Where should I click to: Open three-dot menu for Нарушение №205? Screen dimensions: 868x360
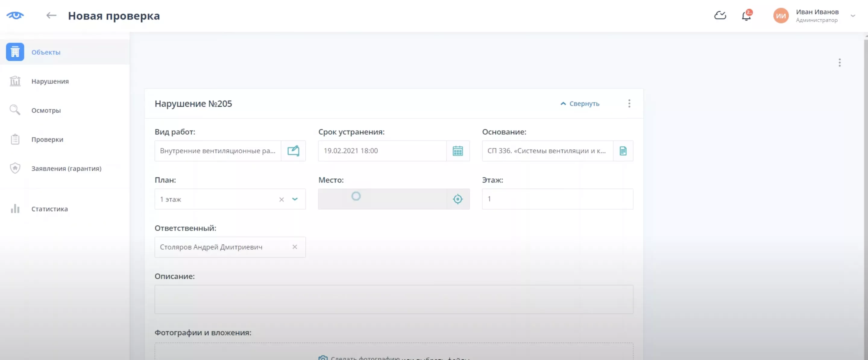click(629, 104)
